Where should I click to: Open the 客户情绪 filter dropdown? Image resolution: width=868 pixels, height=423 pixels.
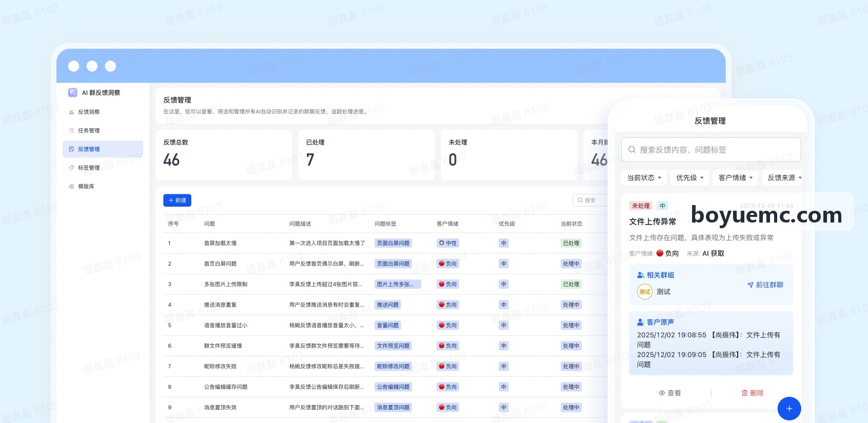click(735, 177)
